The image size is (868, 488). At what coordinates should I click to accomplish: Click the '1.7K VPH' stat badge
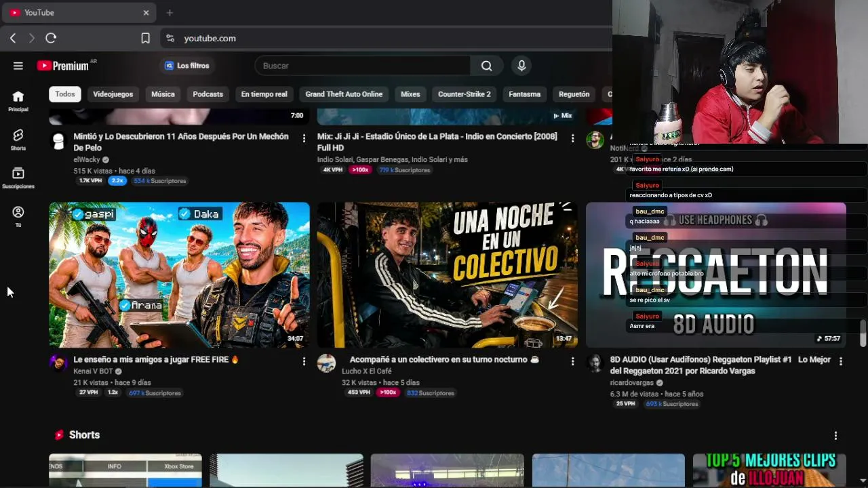pos(90,181)
